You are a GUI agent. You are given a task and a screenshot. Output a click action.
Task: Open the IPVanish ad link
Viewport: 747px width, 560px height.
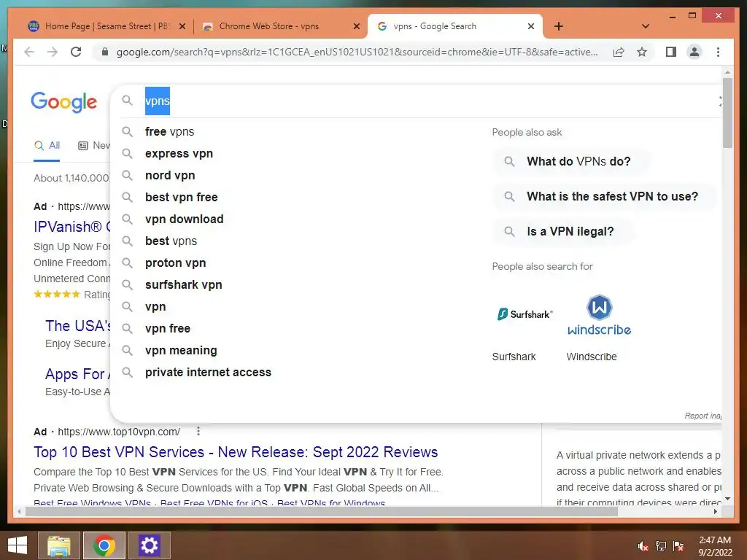point(72,227)
